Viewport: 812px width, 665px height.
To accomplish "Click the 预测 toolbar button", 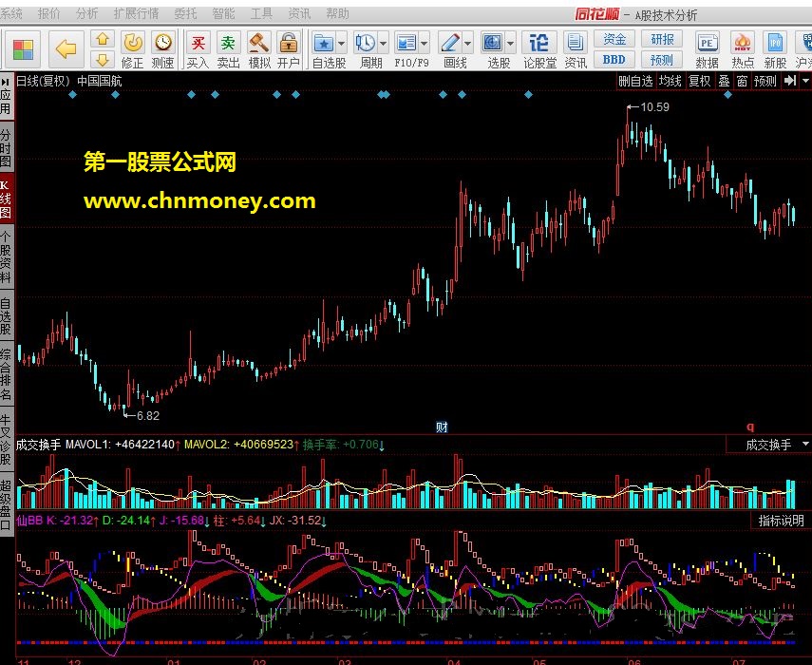I will (x=662, y=60).
